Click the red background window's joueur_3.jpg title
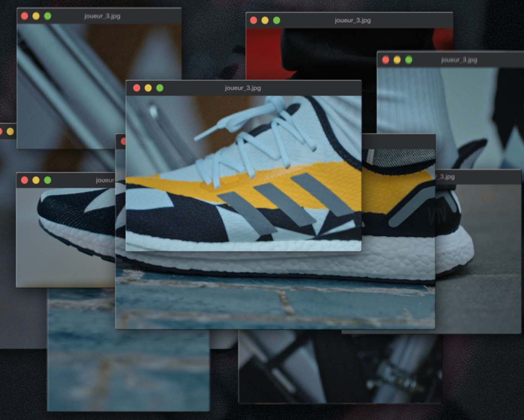The width and height of the screenshot is (524, 420). [353, 20]
